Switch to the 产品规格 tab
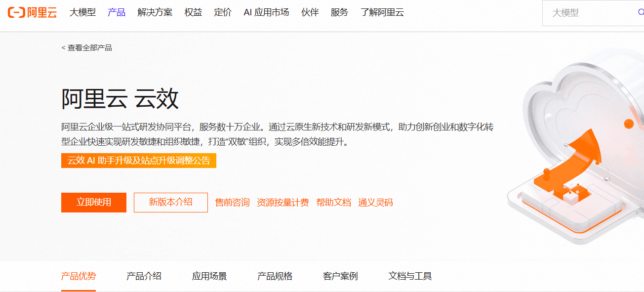Viewport: 644px width, 292px height. [275, 276]
